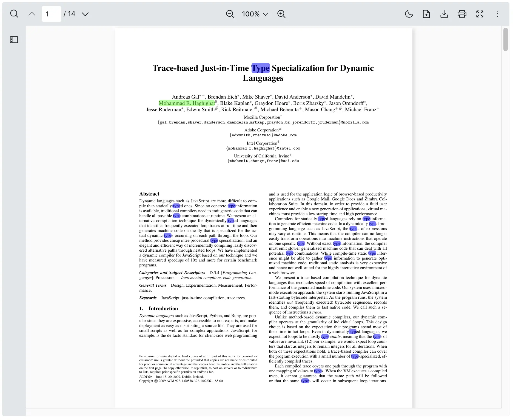Open the zoom level dropdown showing 100%
This screenshot has width=513, height=420.
254,14
